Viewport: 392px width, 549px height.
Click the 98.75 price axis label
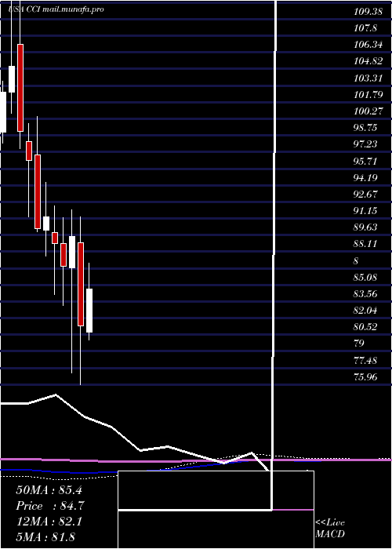[x=365, y=127]
